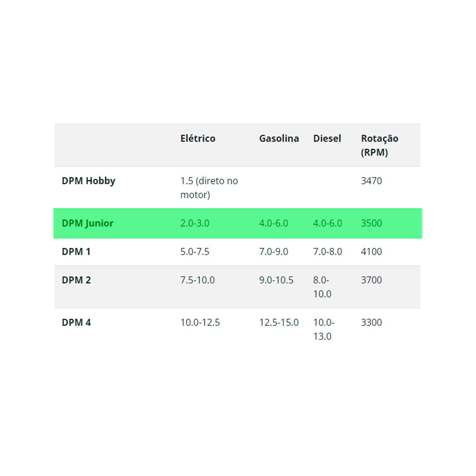
Task: Click the 12.5-15.0 gasoline value
Action: click(x=279, y=322)
